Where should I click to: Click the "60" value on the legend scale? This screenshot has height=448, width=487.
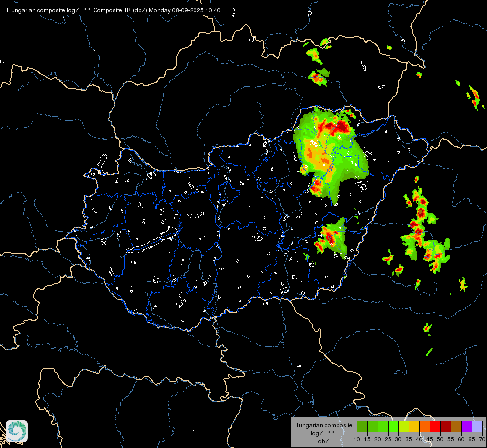(x=461, y=440)
